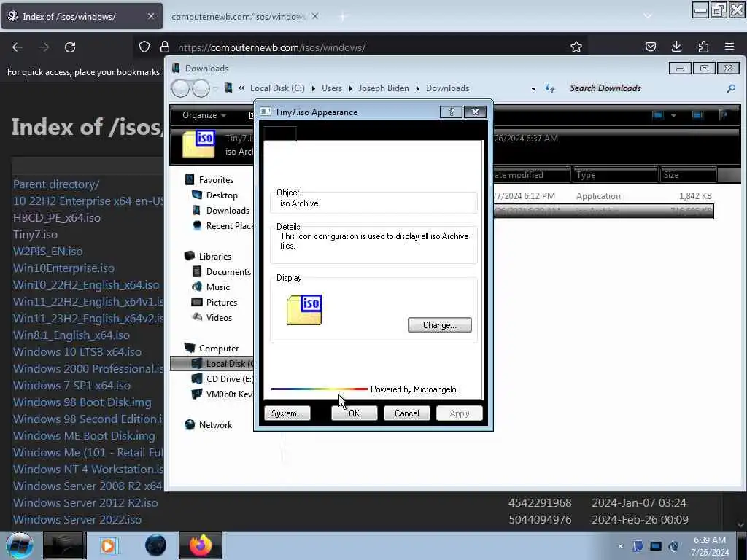Open the HBCD_PE_x64.iso link
Screen dimensions: 747x560
57,217
